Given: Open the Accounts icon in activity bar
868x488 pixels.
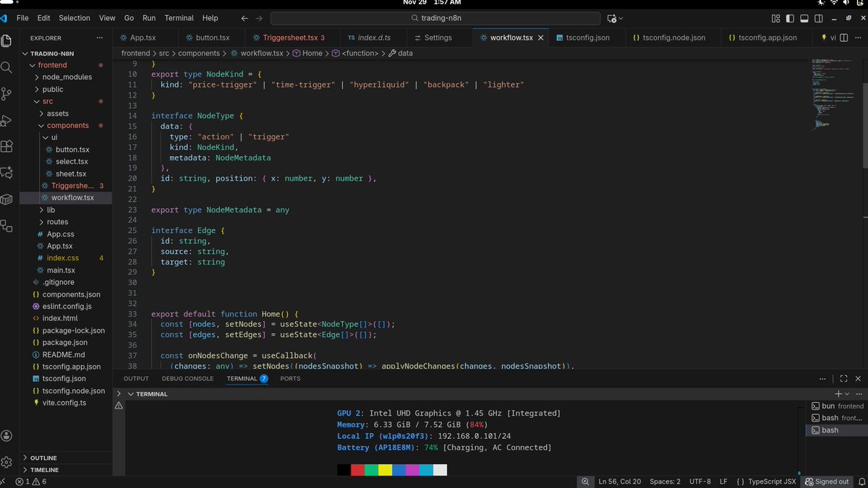Looking at the screenshot, I should (x=7, y=435).
